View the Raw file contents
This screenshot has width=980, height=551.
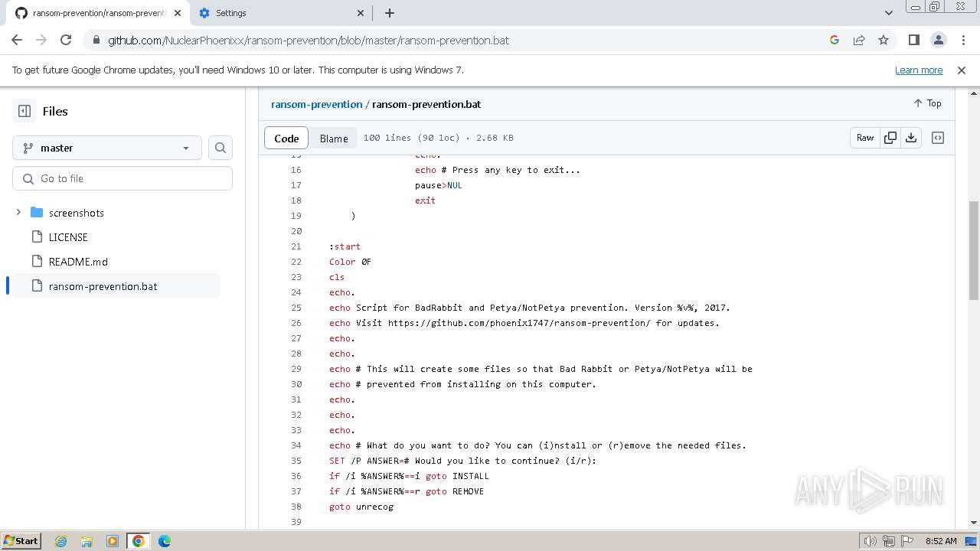(865, 138)
